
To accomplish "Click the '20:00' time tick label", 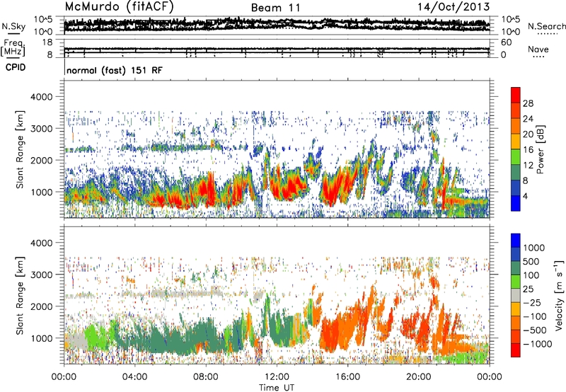I will pyautogui.click(x=418, y=377).
